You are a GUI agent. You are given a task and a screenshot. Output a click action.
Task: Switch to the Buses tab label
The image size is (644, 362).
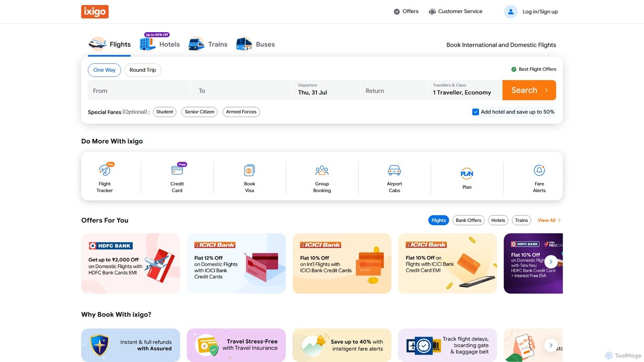(266, 44)
